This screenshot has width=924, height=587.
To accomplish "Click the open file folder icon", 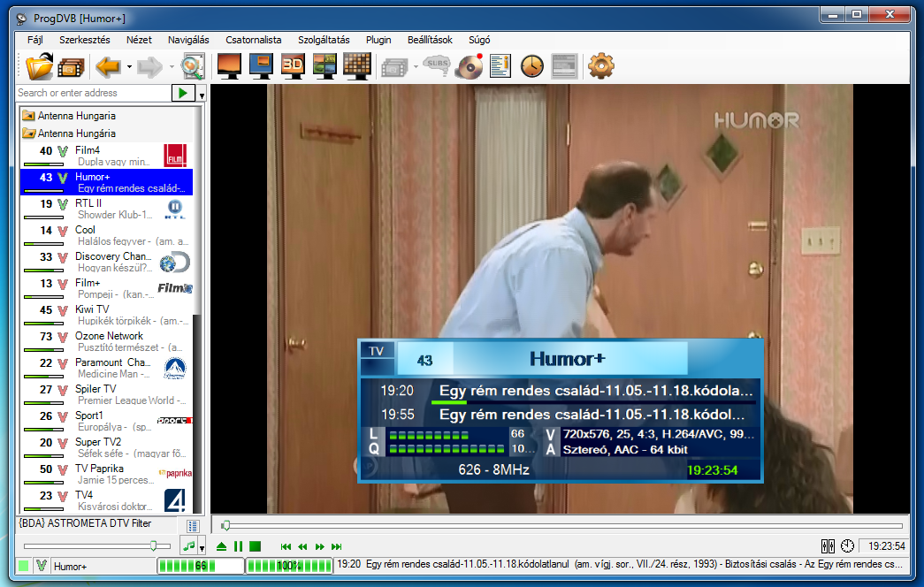I will click(x=39, y=66).
